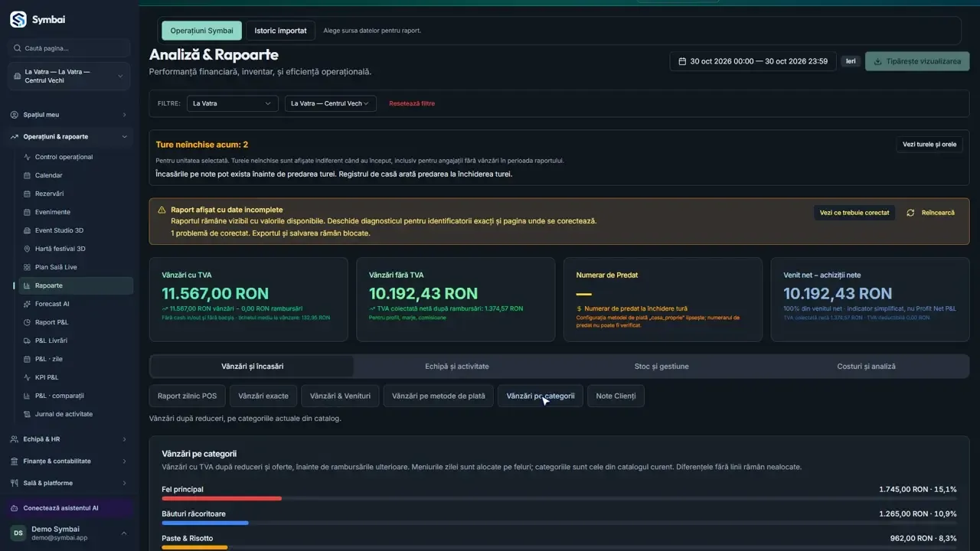This screenshot has height=551, width=980.
Task: Click the KPI P&L icon
Action: [x=28, y=377]
